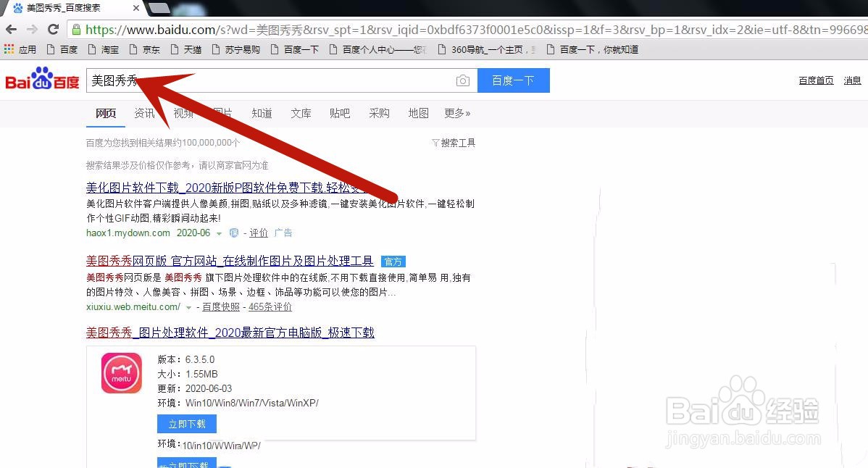This screenshot has width=868, height=468.
Task: Click the browser forward arrow
Action: (x=32, y=29)
